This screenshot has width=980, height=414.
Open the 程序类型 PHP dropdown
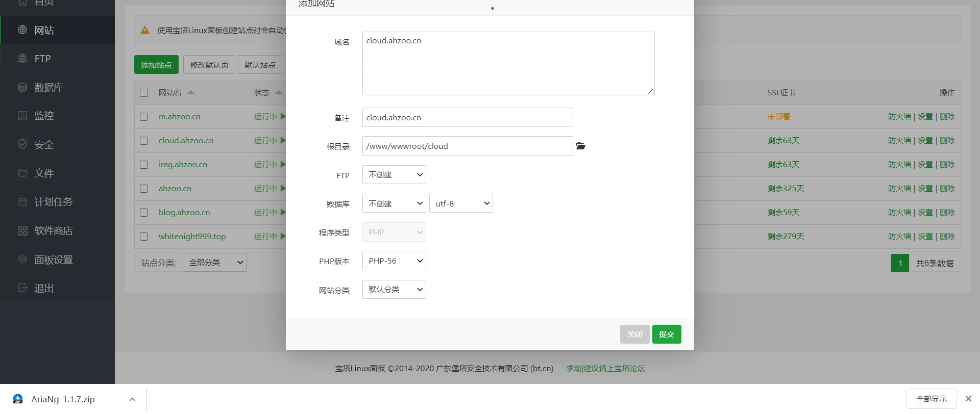(394, 232)
